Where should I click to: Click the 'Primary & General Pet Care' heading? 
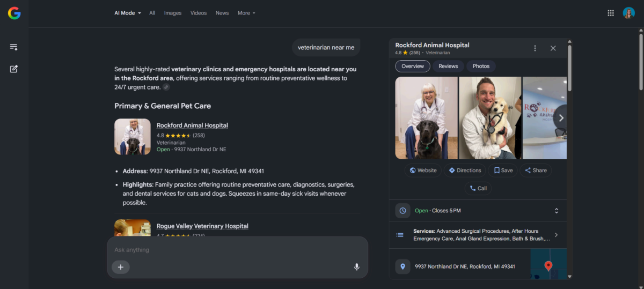(163, 106)
